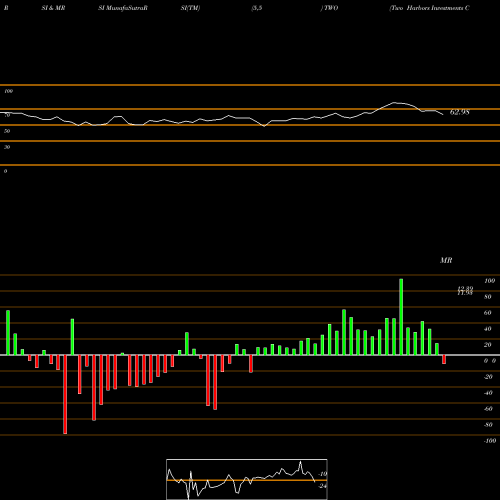Click the MR panel heading label
This screenshot has width=500, height=500.
(446, 260)
